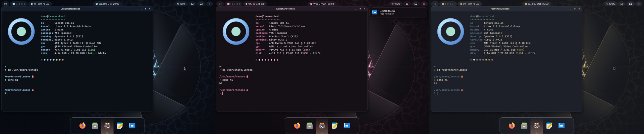
Task: Launch notes editor from gold-themed desktop dock
Action: click(549, 126)
